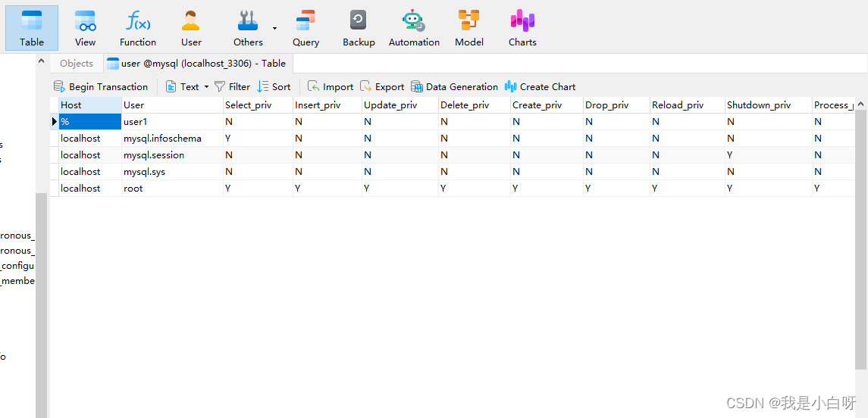Switch to the Objects tab

[x=77, y=64]
